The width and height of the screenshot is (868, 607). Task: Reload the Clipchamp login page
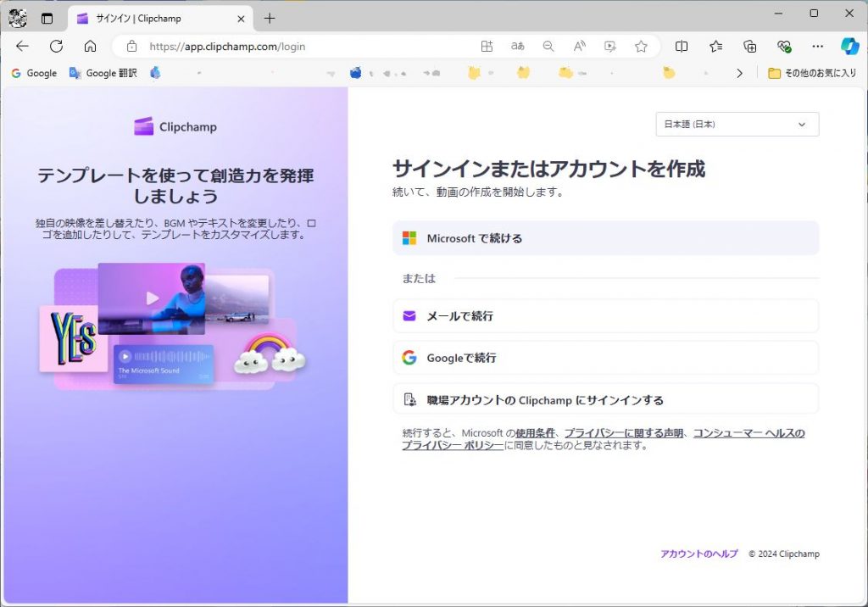tap(56, 47)
